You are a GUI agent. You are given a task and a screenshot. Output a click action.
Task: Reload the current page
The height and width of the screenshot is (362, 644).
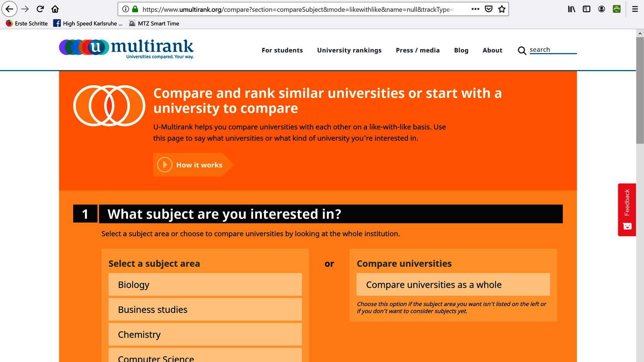tap(40, 9)
